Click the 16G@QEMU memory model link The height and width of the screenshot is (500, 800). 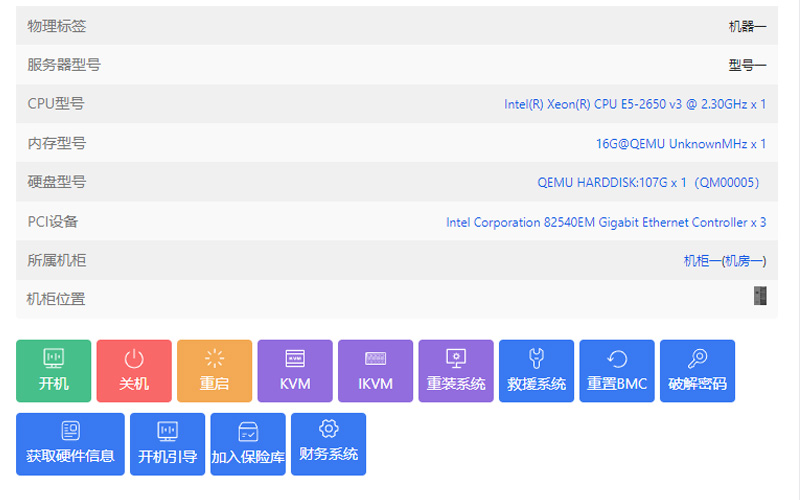click(x=681, y=143)
